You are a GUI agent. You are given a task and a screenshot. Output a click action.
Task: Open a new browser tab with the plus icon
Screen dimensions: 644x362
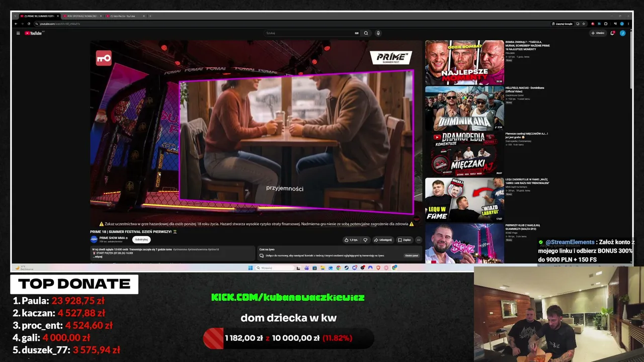coord(150,16)
